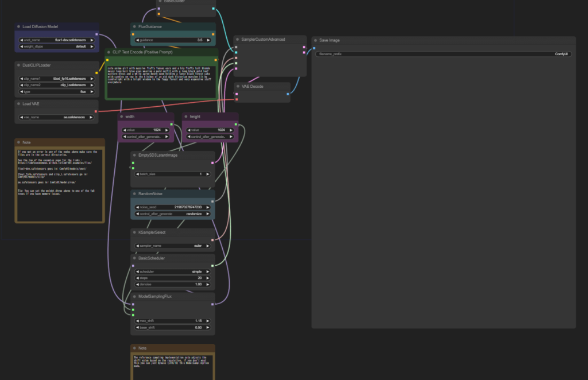The height and width of the screenshot is (380, 588).
Task: Open the DualCLIPLoader type dropdown
Action: tap(57, 92)
